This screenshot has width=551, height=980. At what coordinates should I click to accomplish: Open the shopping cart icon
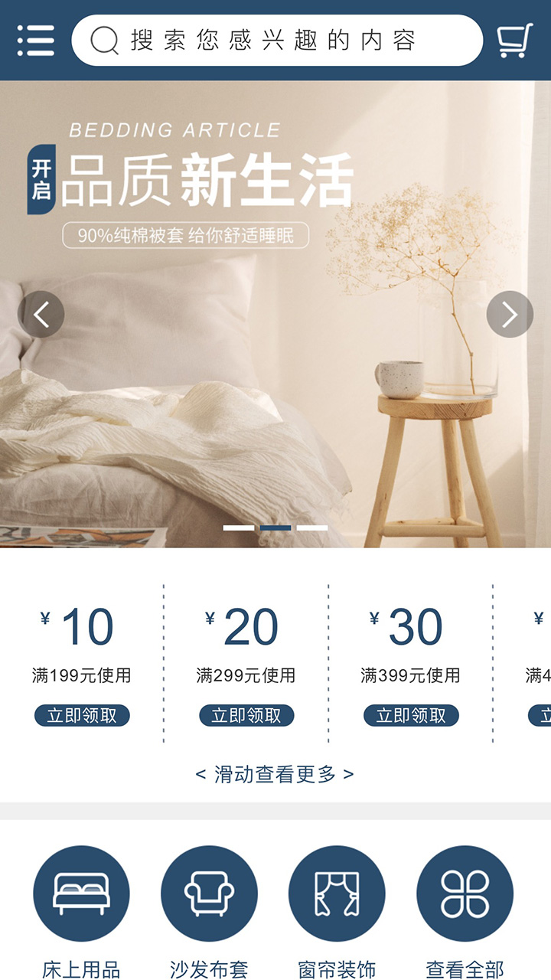coord(514,41)
